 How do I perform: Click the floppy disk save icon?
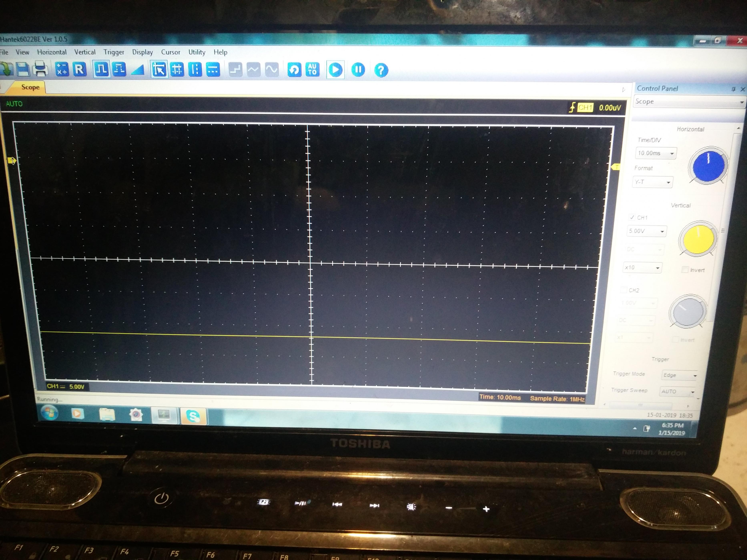click(x=23, y=69)
